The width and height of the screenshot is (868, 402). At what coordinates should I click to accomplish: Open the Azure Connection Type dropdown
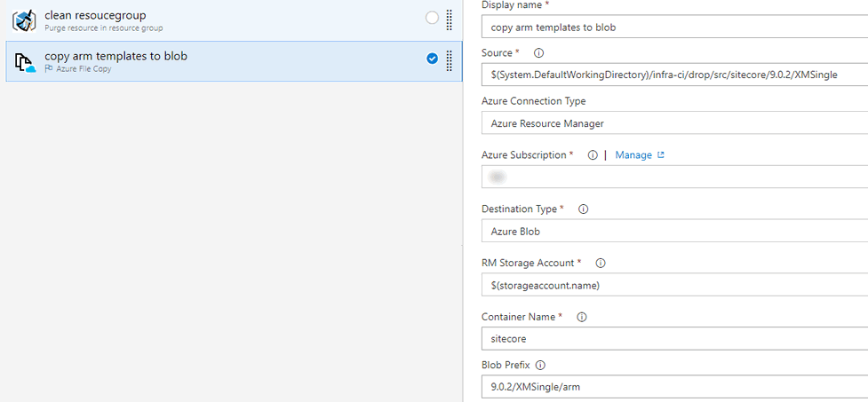tap(675, 123)
